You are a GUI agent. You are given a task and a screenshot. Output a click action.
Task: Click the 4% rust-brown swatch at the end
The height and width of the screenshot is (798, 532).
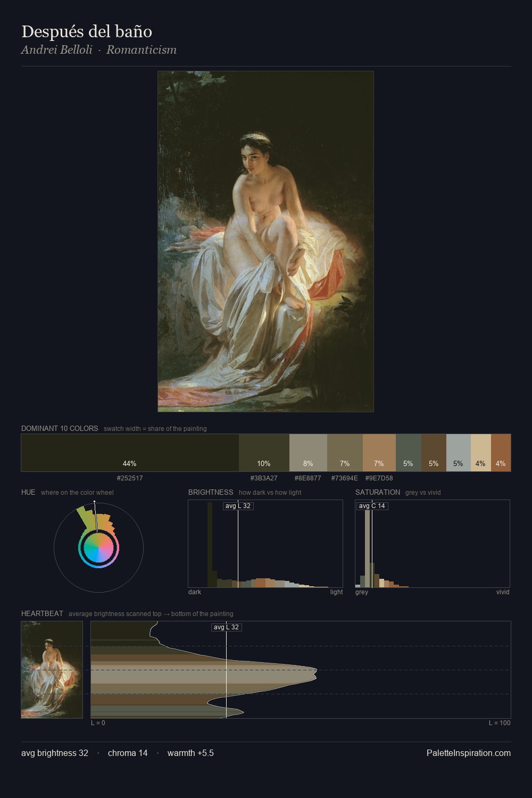[x=501, y=453]
